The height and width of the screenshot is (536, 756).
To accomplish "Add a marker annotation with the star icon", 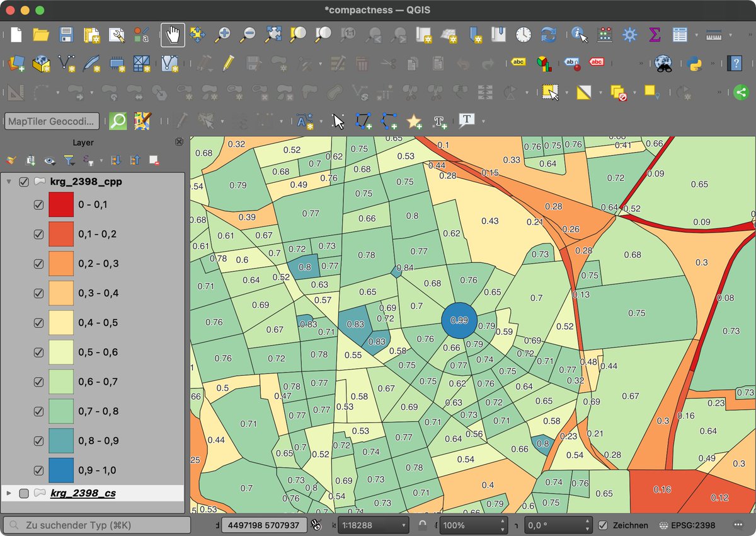I will 414,121.
